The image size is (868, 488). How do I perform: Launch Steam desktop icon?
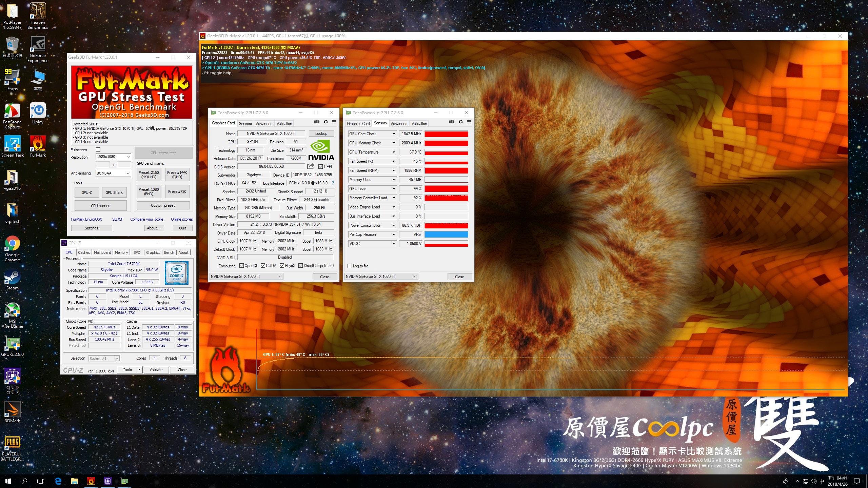pos(13,279)
